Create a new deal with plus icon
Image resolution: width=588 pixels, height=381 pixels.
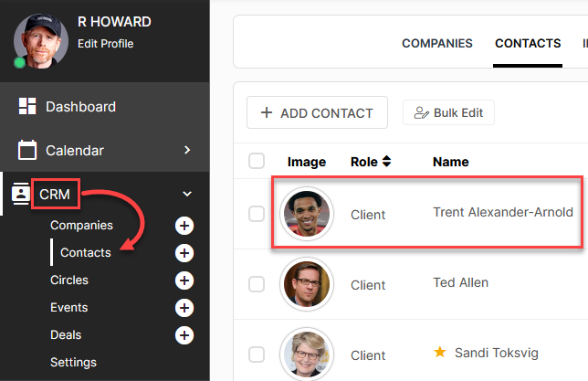[x=184, y=335]
